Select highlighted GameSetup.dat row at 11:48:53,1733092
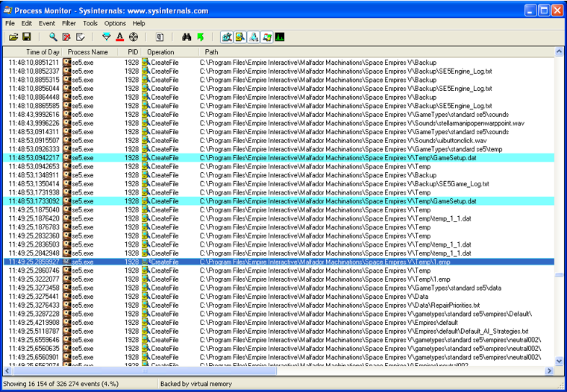 point(278,201)
